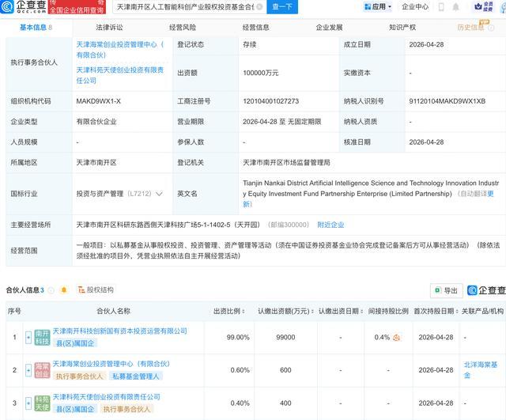Expand the 国标行业 chevron dropdown
Image resolution: width=506 pixels, height=420 pixels.
tap(159, 194)
